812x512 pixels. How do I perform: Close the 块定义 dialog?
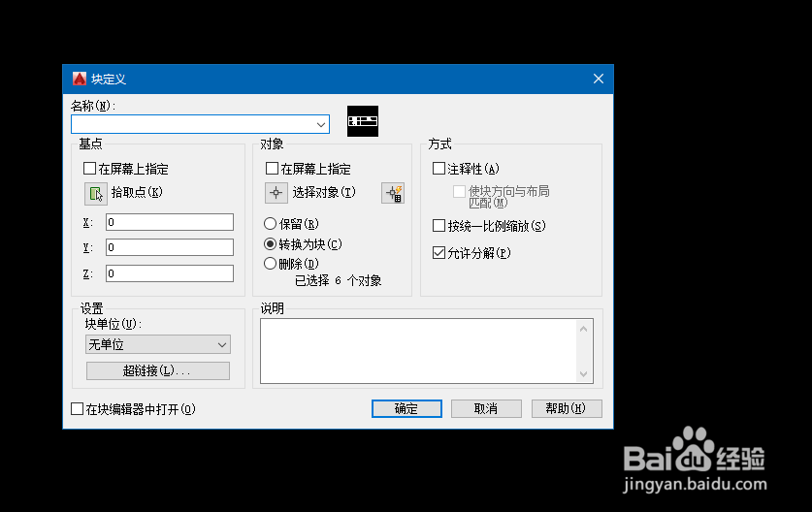pos(599,79)
